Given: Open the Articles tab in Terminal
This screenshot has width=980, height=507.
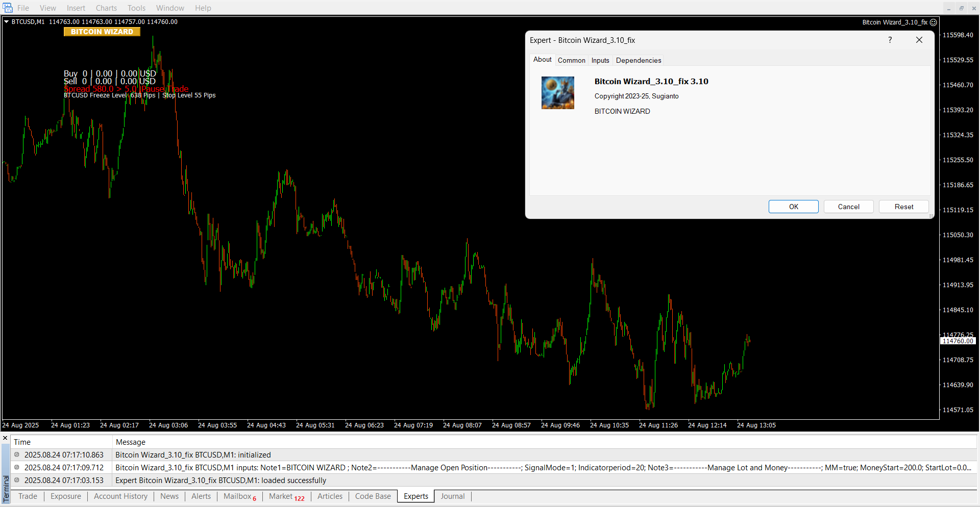Looking at the screenshot, I should [330, 496].
